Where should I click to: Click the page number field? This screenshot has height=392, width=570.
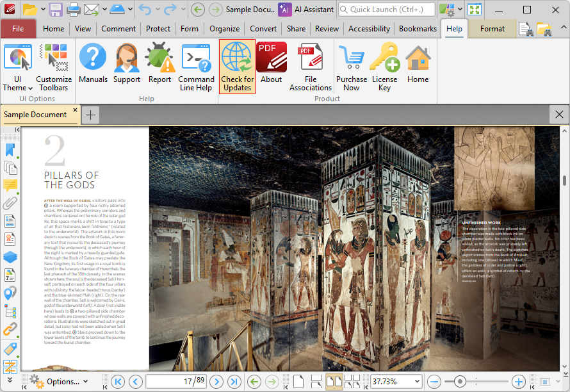click(x=176, y=382)
